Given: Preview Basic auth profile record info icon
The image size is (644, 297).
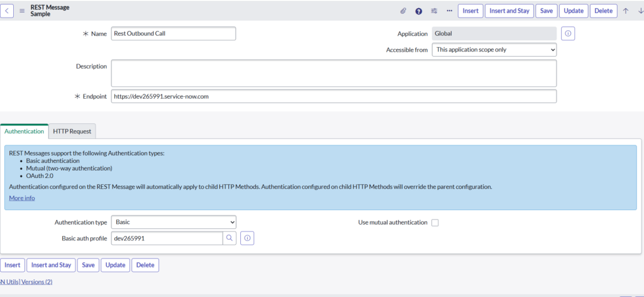Looking at the screenshot, I should click(x=247, y=238).
